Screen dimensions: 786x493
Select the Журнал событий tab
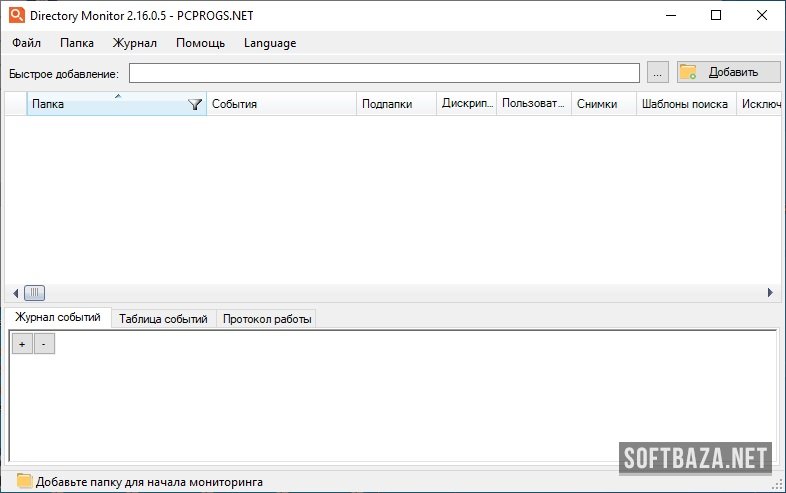(x=58, y=318)
